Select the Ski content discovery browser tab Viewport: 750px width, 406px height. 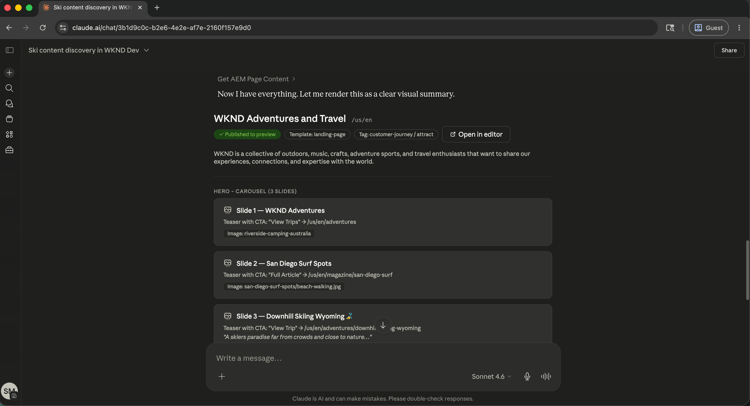point(93,8)
